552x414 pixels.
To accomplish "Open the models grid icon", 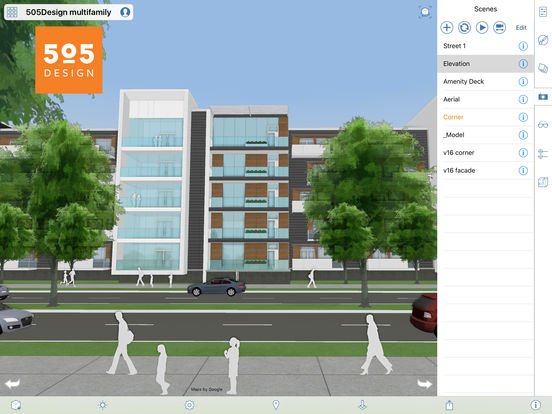I will [x=12, y=12].
